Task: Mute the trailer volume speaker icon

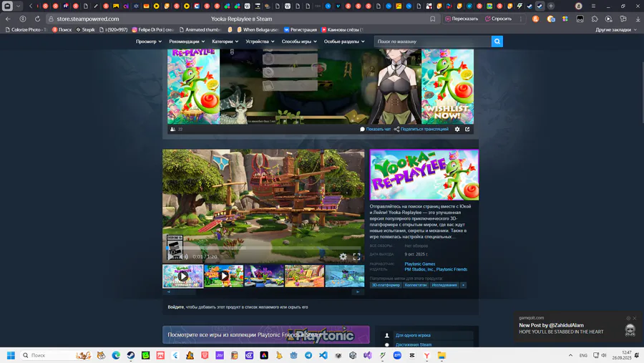Action: click(185, 256)
